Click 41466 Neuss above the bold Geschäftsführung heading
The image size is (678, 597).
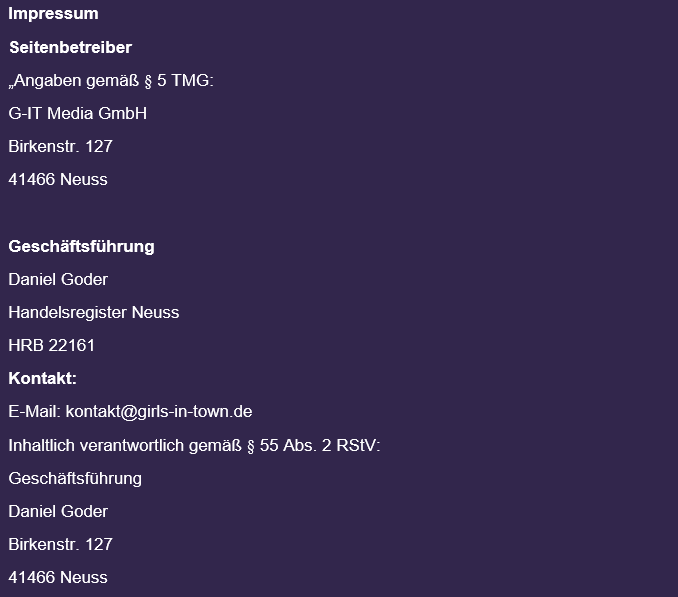click(x=57, y=179)
